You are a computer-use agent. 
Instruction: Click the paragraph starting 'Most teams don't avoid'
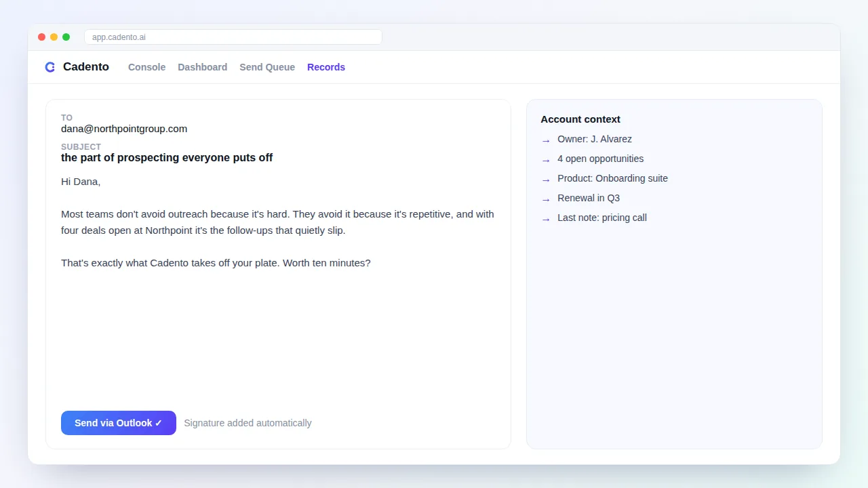coord(277,222)
